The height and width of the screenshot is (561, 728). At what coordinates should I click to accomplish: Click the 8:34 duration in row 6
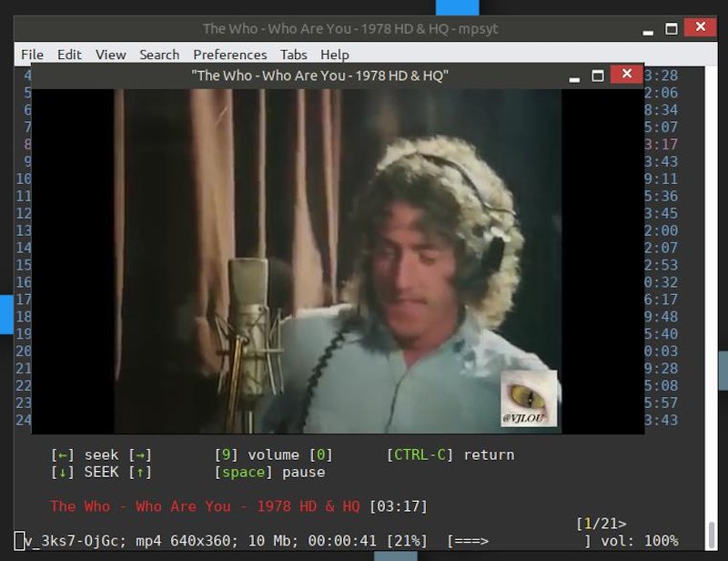tap(661, 109)
